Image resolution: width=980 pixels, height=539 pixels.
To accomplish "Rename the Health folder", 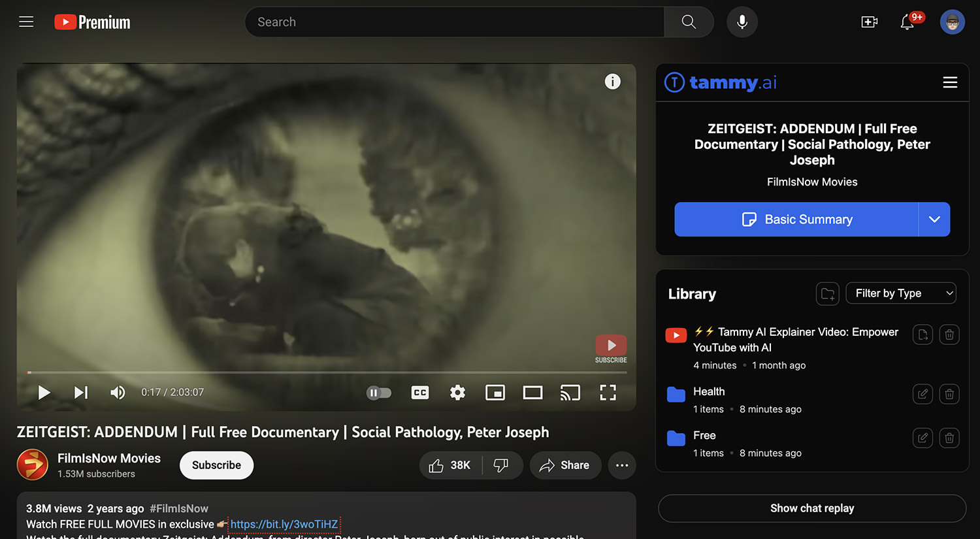I will tap(923, 394).
